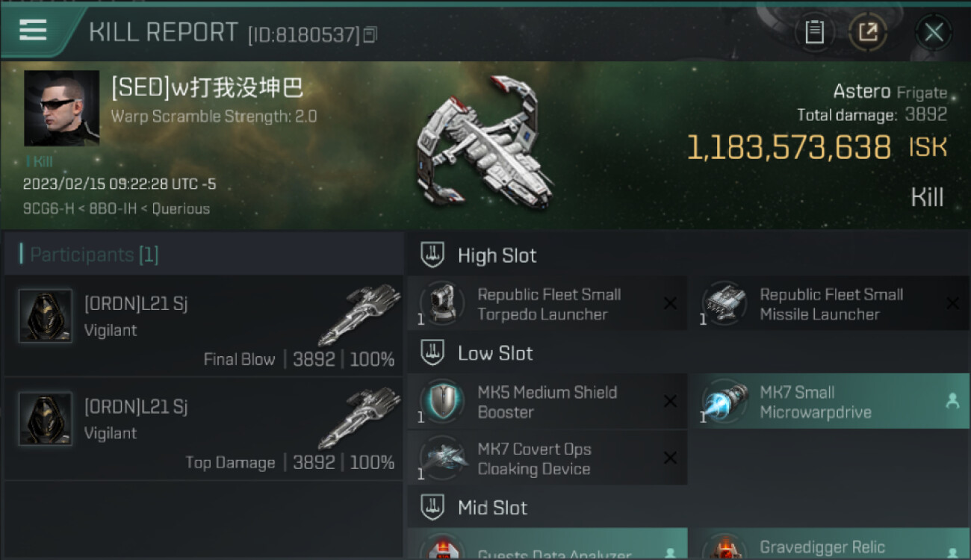Close the kill report window
Viewport: 971px width, 560px height.
coord(934,32)
